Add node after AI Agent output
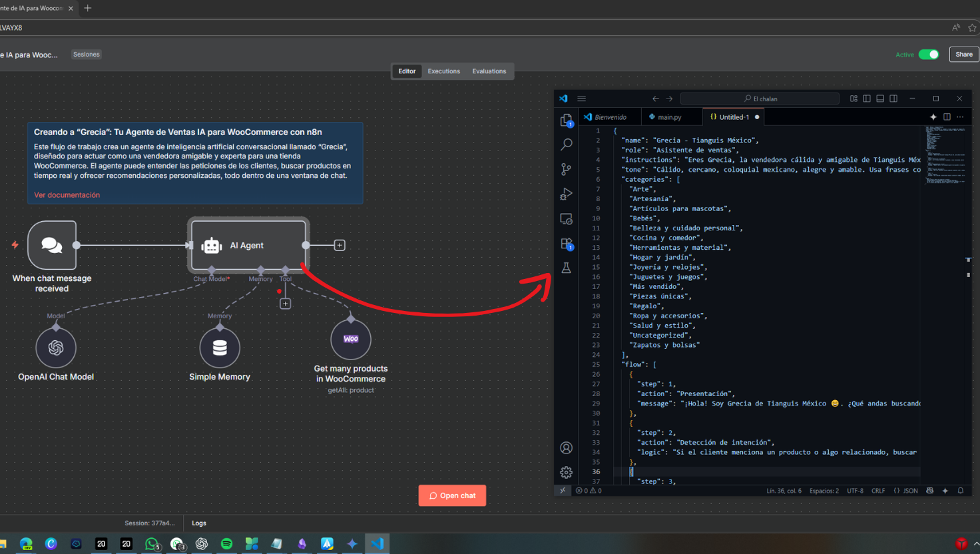Image resolution: width=980 pixels, height=554 pixels. coord(340,245)
